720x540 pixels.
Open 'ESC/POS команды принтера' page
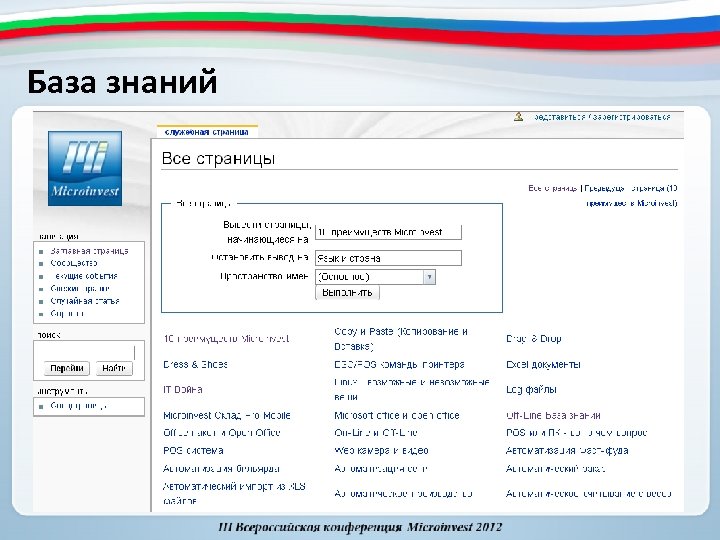[399, 365]
